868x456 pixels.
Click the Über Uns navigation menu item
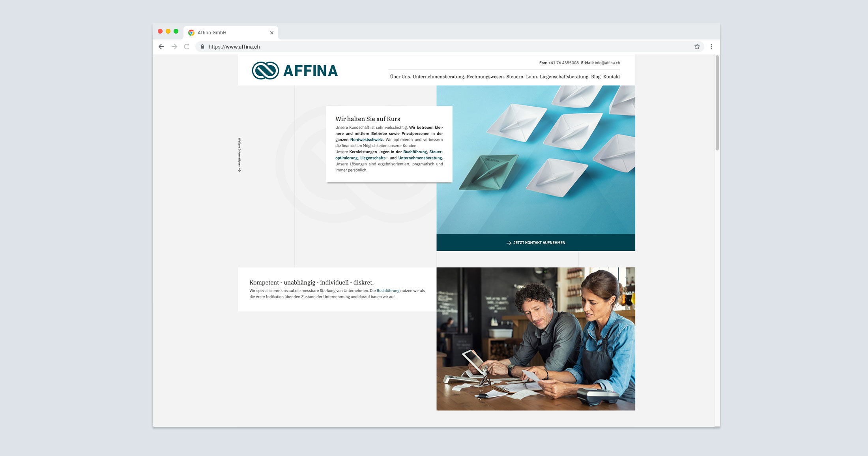coord(398,76)
